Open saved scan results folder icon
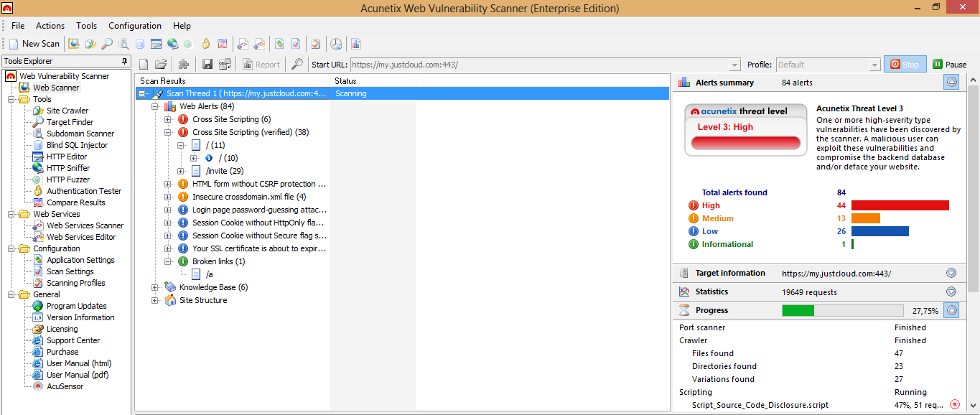 (161, 64)
